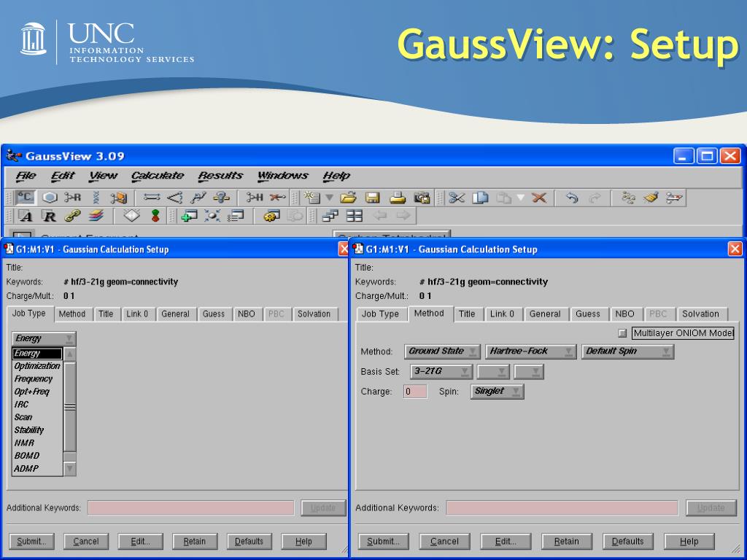Viewport: 747px width, 560px height.
Task: Select the Ring Fragment hexagon tool
Action: point(50,197)
